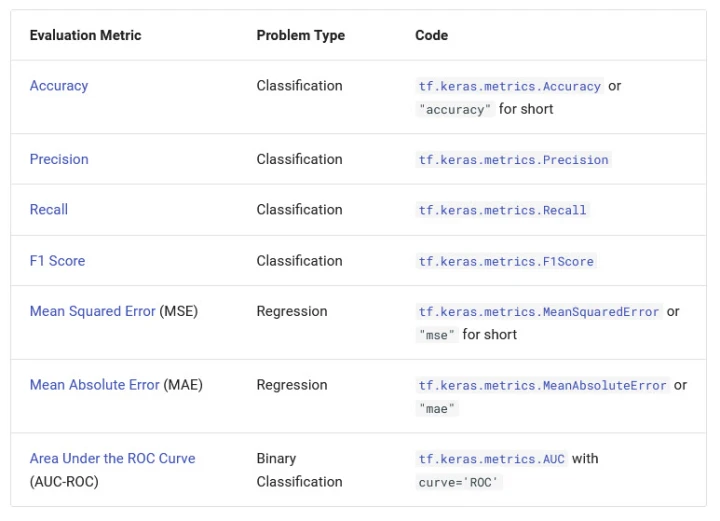Image resolution: width=720 pixels, height=521 pixels.
Task: Click Classification in the Precision row
Action: 299,159
